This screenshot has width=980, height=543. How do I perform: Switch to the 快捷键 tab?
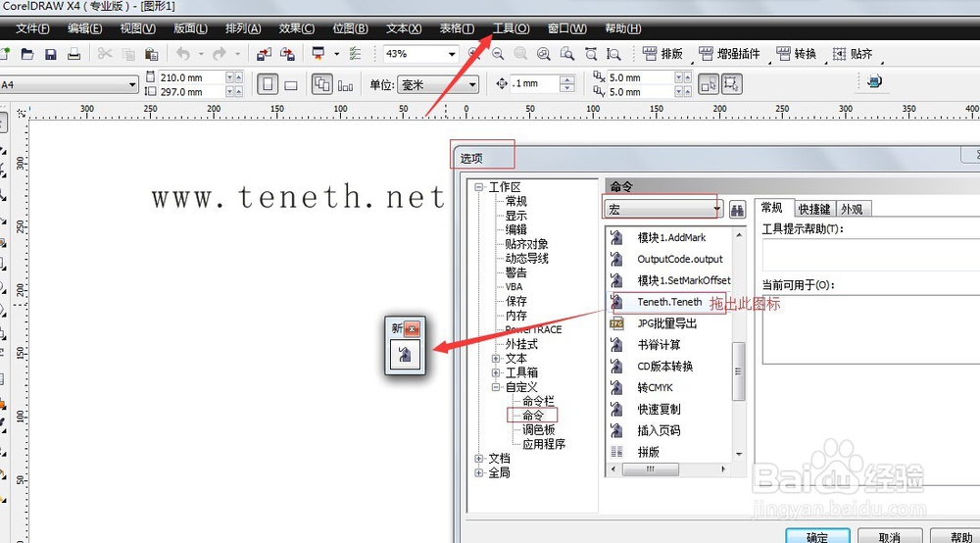point(814,210)
